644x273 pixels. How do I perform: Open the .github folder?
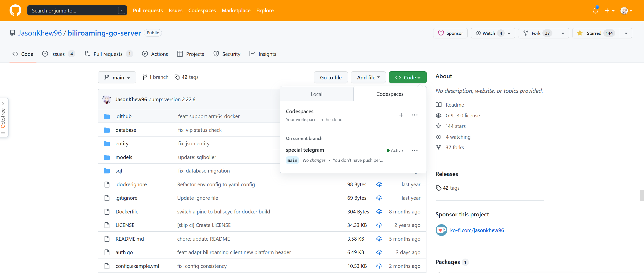123,116
